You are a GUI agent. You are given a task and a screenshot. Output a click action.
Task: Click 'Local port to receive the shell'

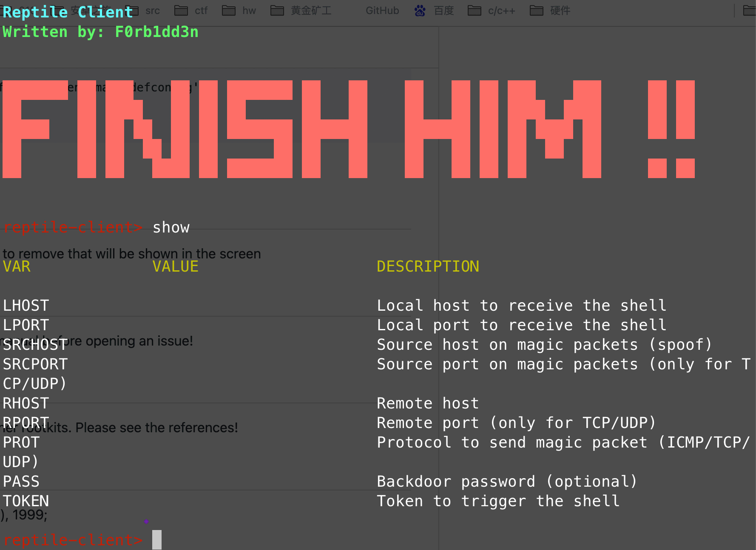[x=521, y=325]
